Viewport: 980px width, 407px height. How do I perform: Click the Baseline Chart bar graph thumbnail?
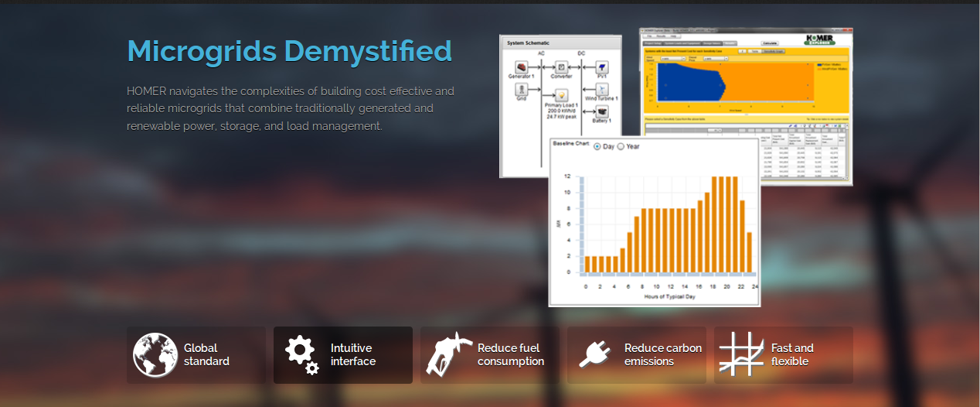(x=655, y=222)
